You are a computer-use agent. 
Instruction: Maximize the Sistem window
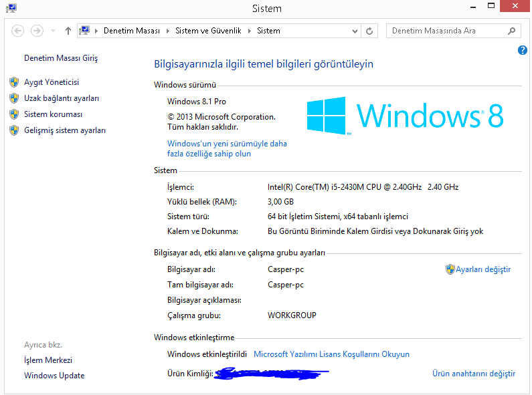coord(491,6)
